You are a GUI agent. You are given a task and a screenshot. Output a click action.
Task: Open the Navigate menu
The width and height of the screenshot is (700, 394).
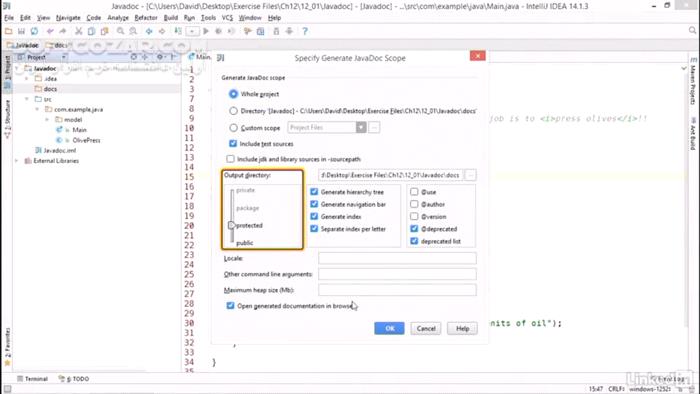click(68, 18)
